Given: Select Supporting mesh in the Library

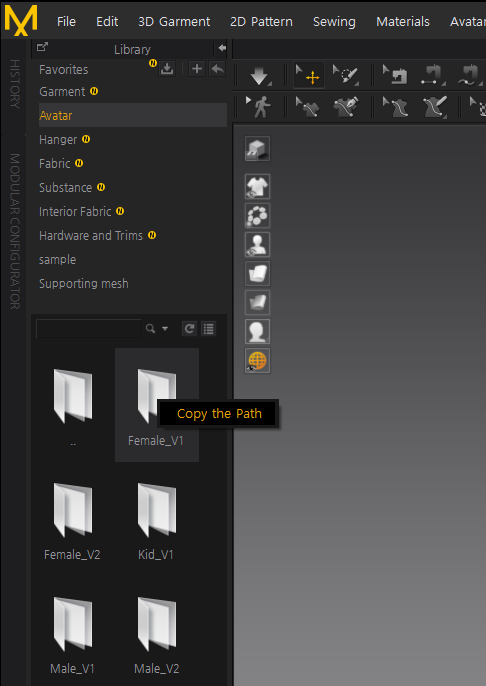Looking at the screenshot, I should [x=84, y=284].
